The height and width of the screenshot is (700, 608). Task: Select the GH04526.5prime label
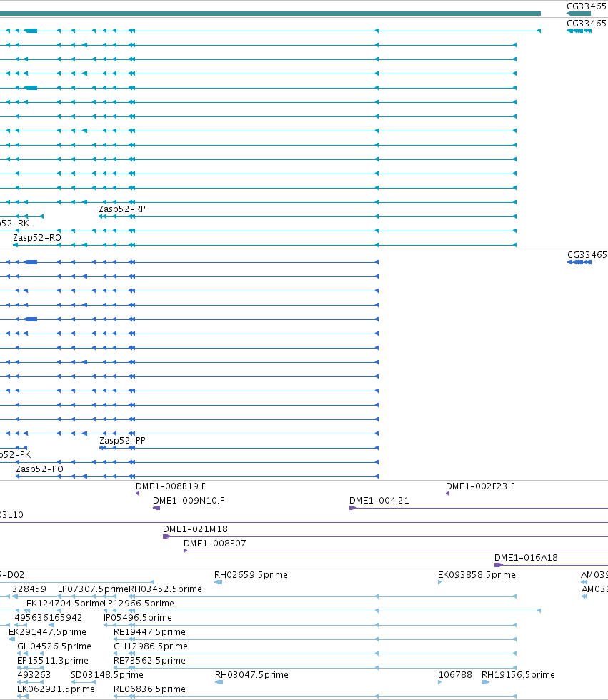click(x=54, y=646)
